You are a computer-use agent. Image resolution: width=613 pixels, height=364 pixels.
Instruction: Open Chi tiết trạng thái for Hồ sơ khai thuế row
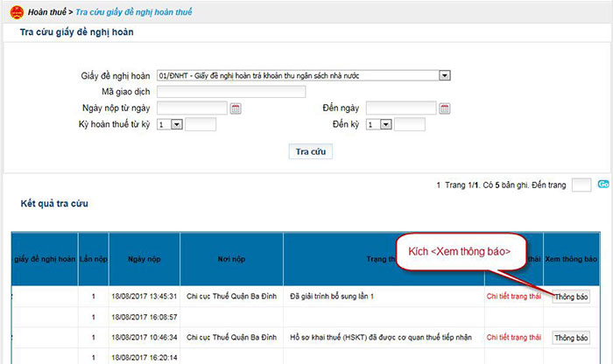[x=514, y=338]
